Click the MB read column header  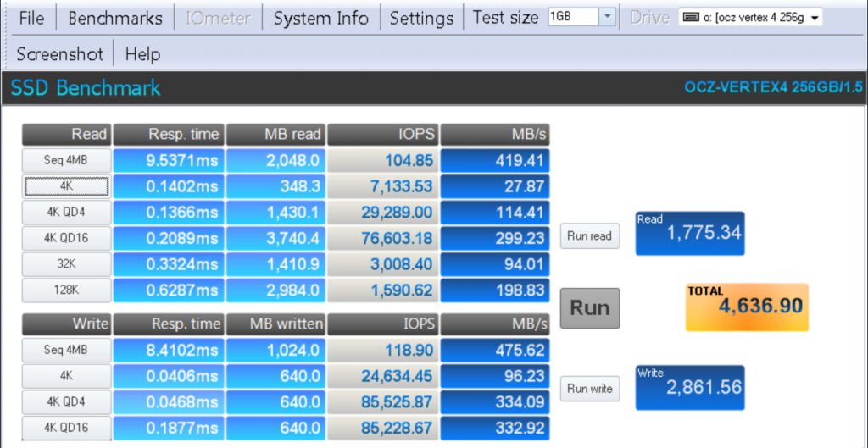275,135
